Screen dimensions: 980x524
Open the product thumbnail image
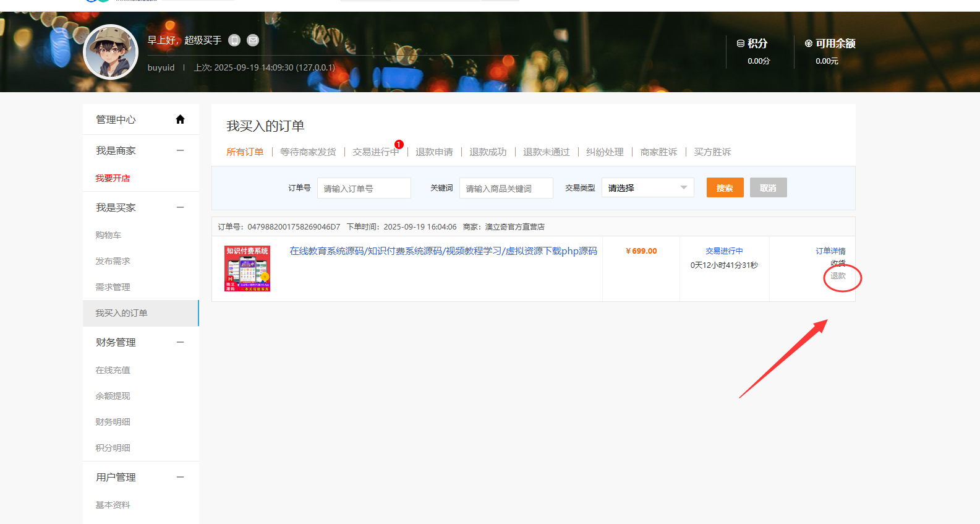247,268
